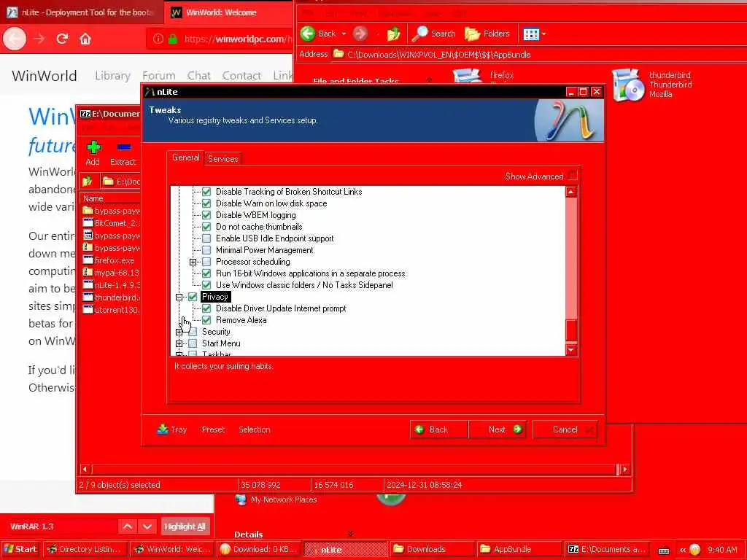
Task: Uncheck Disable Tracking of Broken Shortcut Links
Action: click(x=206, y=192)
